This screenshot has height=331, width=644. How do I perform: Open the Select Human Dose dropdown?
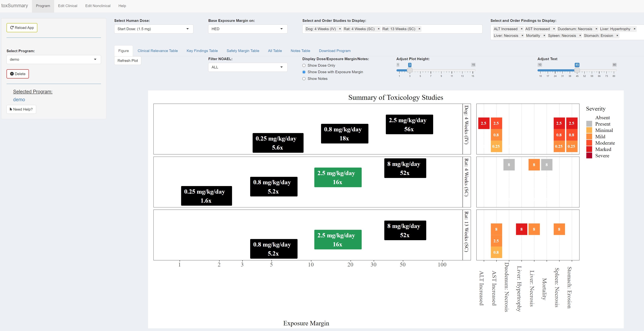[154, 29]
